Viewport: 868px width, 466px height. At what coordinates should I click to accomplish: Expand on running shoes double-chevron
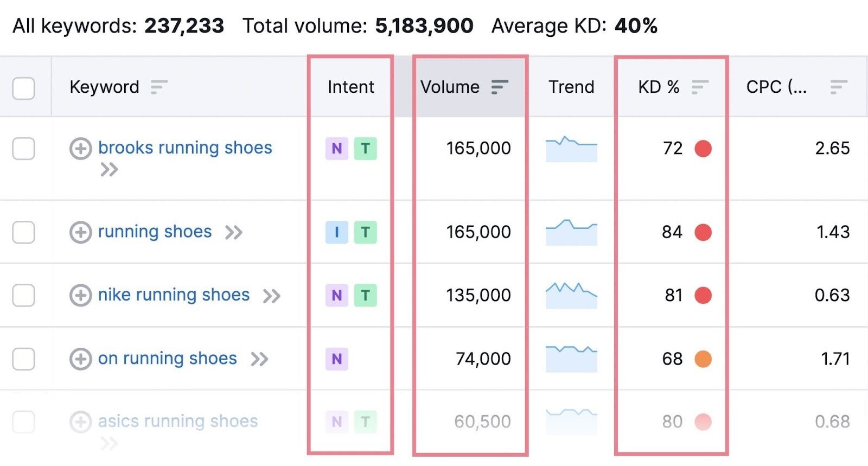(x=259, y=359)
